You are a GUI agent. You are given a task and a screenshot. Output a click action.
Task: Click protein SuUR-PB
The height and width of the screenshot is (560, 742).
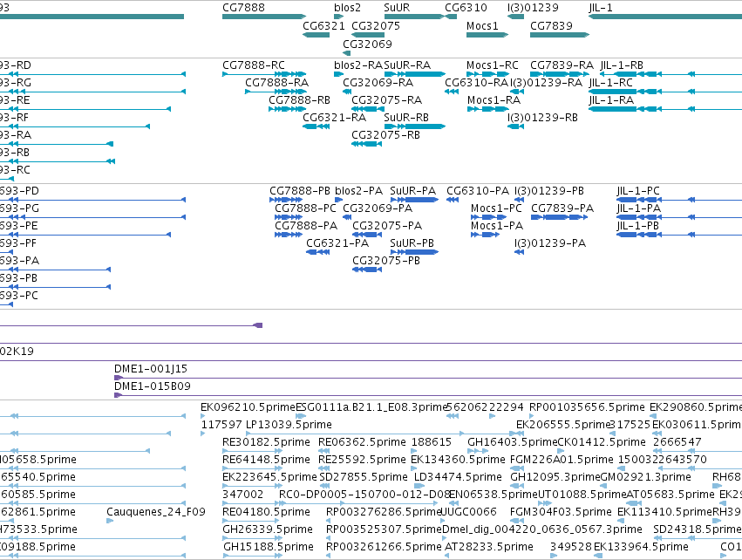(412, 243)
